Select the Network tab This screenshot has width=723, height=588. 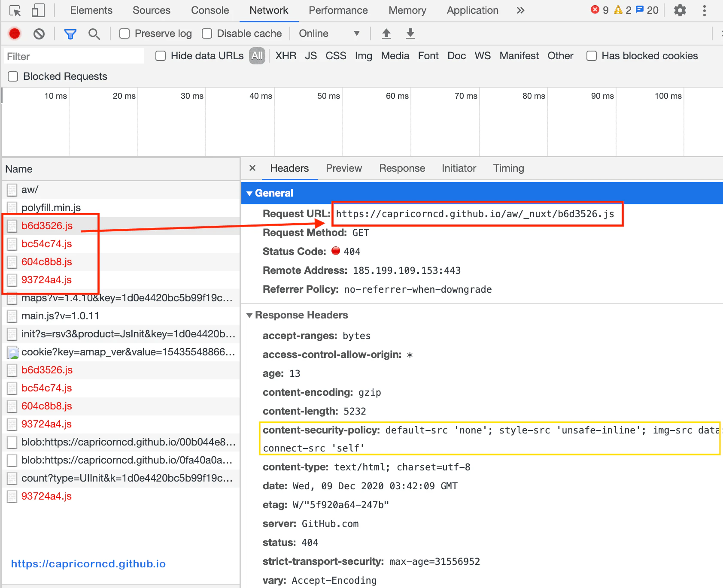point(269,10)
